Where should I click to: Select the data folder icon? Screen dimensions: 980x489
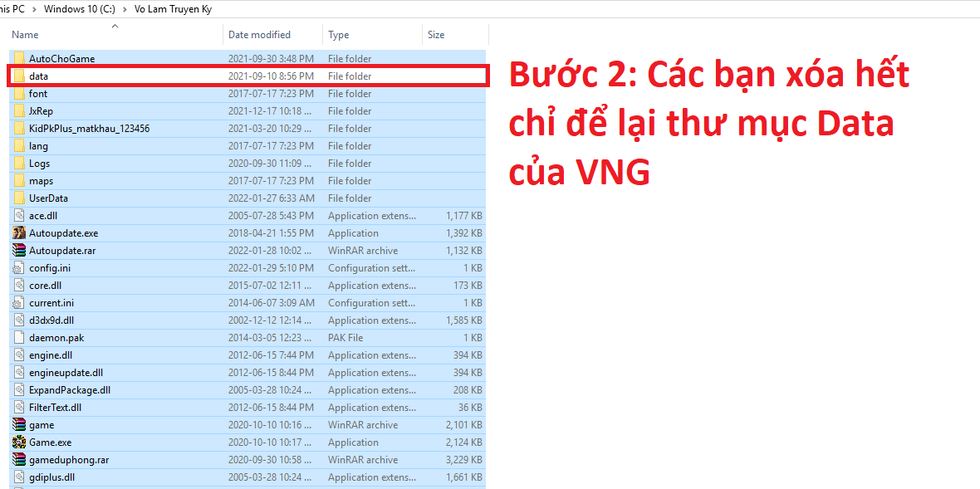pos(19,76)
